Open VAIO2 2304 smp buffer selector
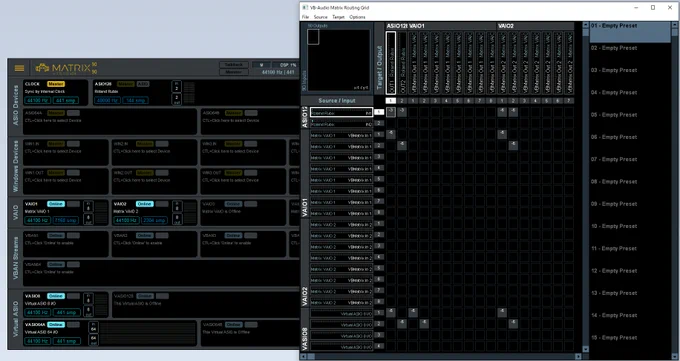This screenshot has height=361, width=680. 154,220
